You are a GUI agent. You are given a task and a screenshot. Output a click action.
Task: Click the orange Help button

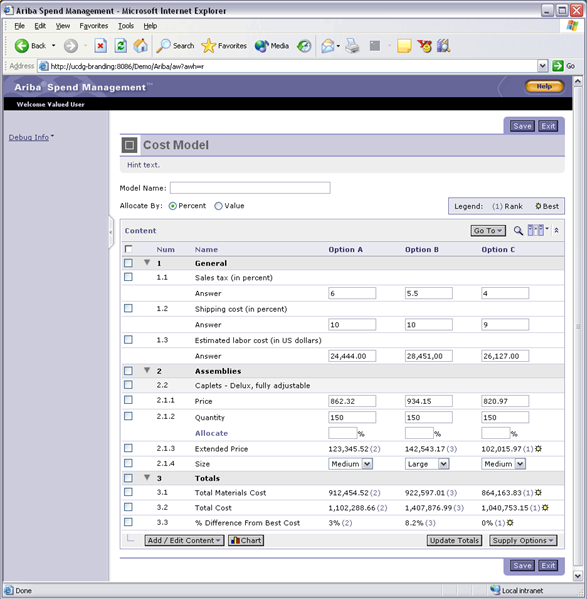544,86
